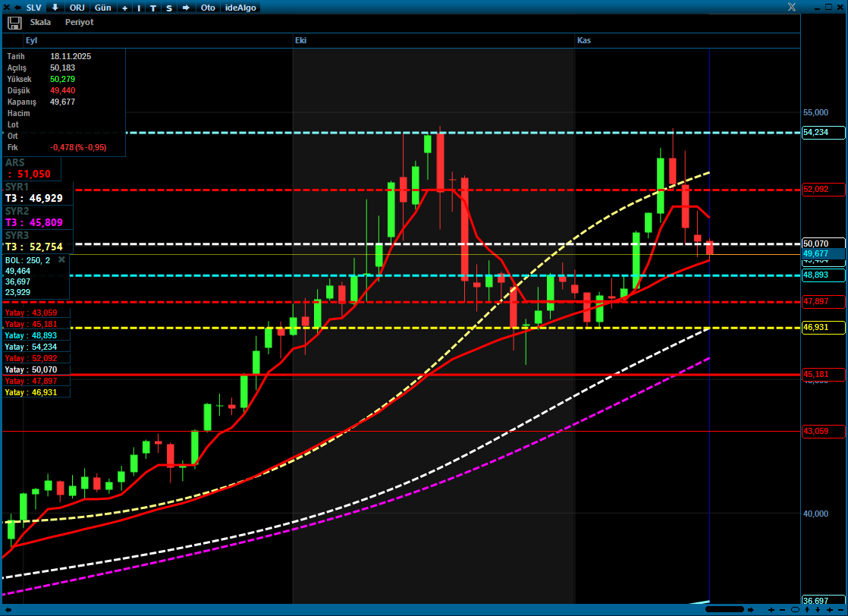Click the last minus icon at bottom right
Viewport: 848px width, 616px height.
841,610
